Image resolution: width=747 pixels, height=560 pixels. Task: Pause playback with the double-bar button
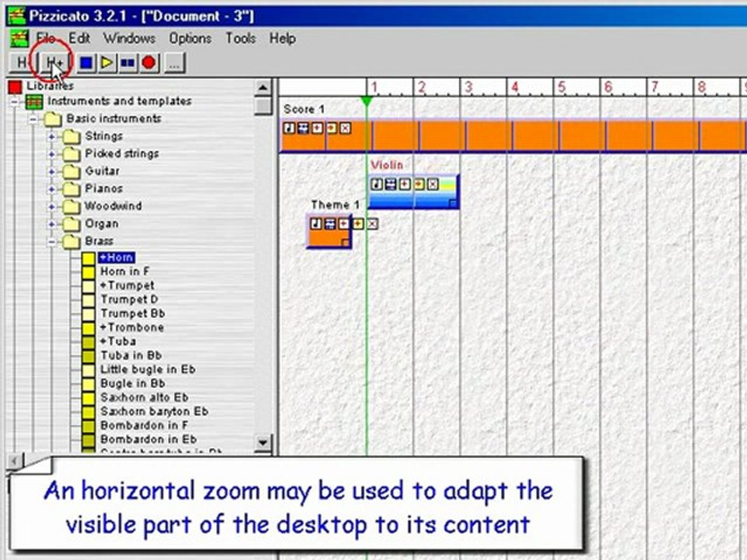click(x=128, y=63)
